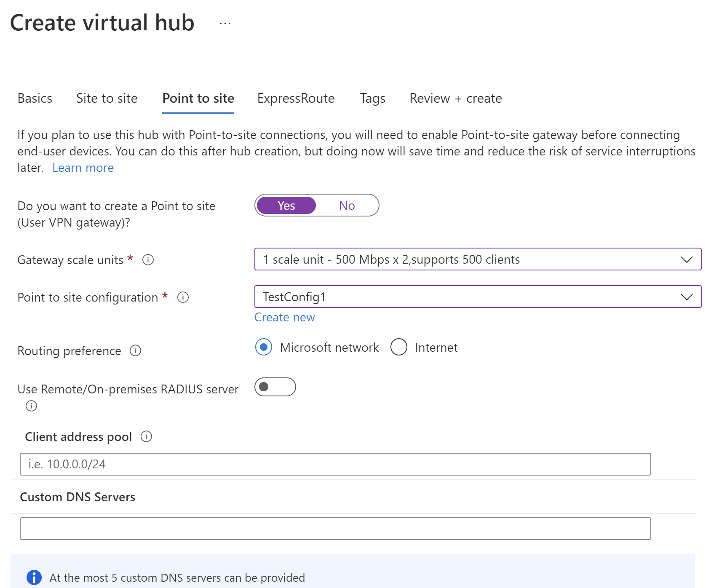The image size is (727, 588).
Task: Click the blue info icon in DNS notice
Action: point(34,577)
